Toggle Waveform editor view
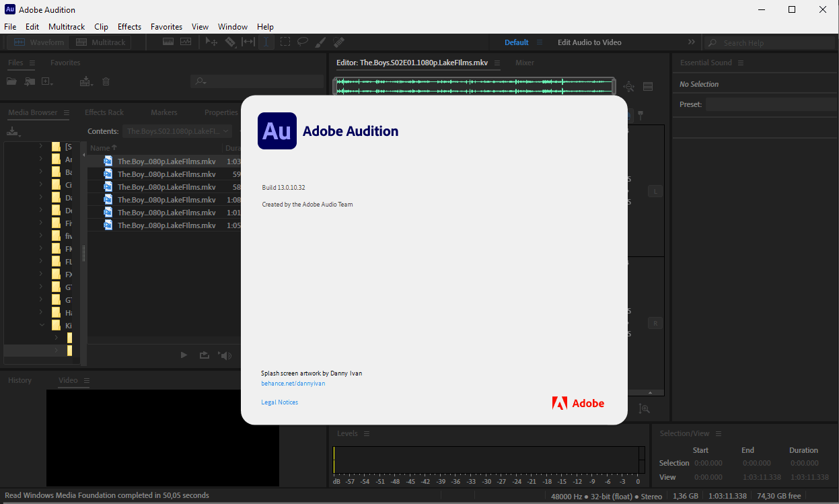 point(39,42)
